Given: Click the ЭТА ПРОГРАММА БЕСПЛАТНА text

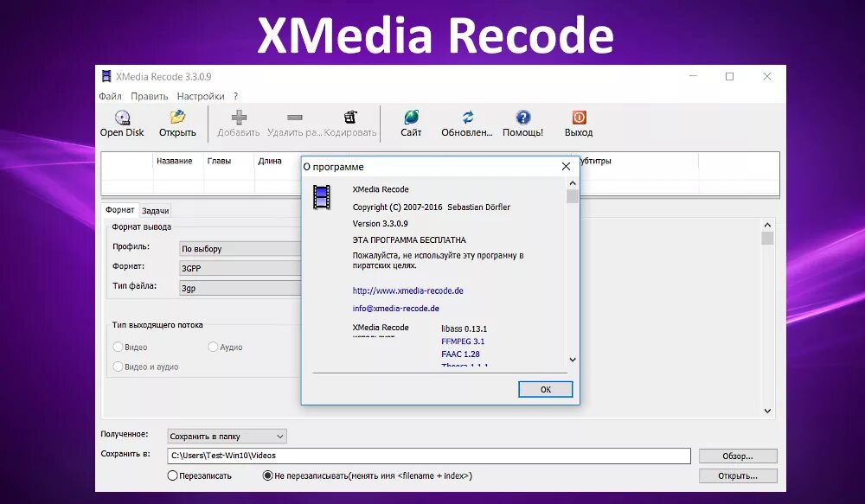Looking at the screenshot, I should tap(409, 239).
